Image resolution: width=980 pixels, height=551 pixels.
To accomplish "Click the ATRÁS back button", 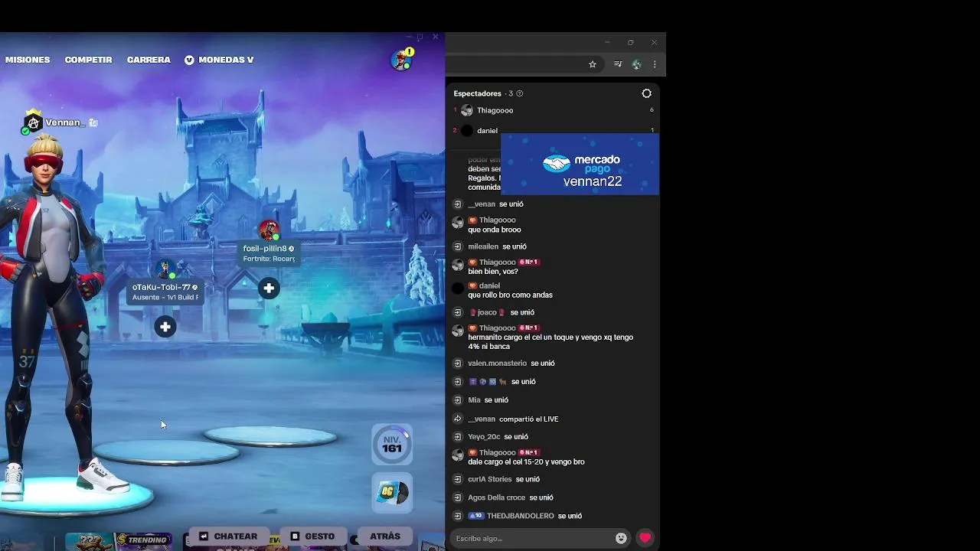I will point(385,536).
